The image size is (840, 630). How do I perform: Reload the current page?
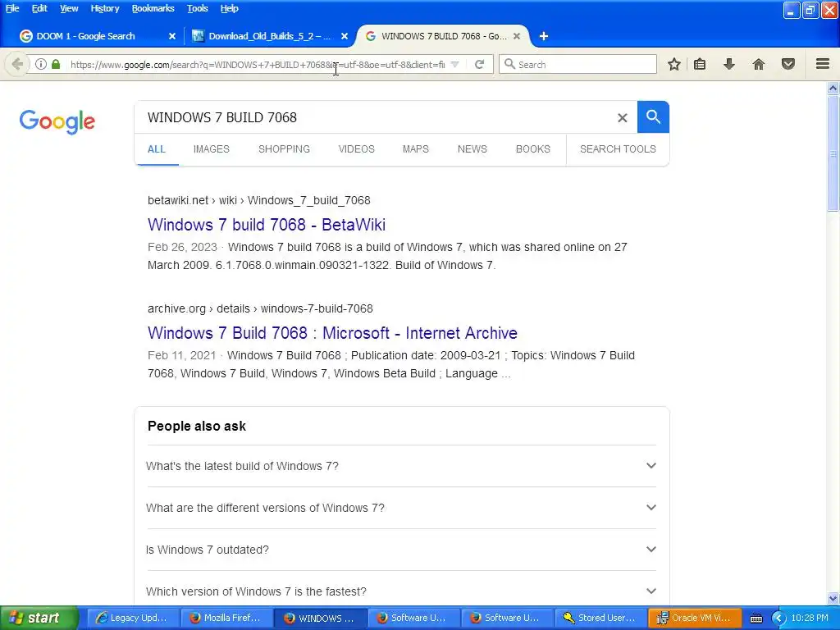click(x=479, y=64)
